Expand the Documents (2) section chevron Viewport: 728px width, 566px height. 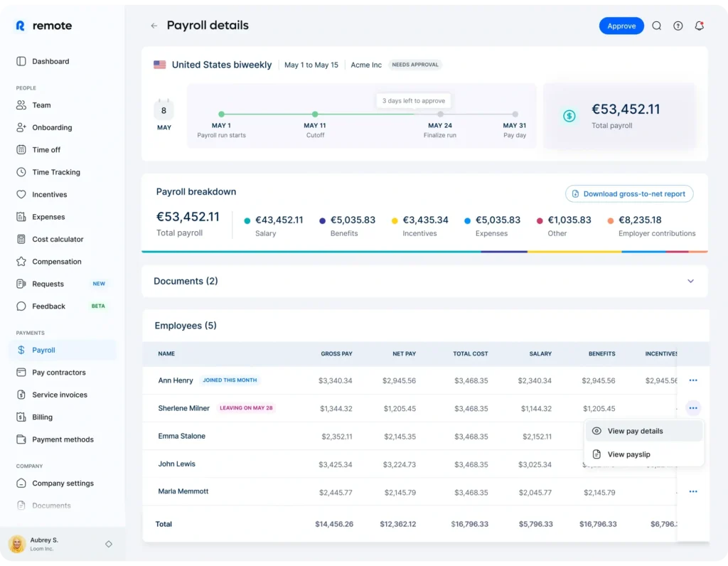[x=690, y=281]
